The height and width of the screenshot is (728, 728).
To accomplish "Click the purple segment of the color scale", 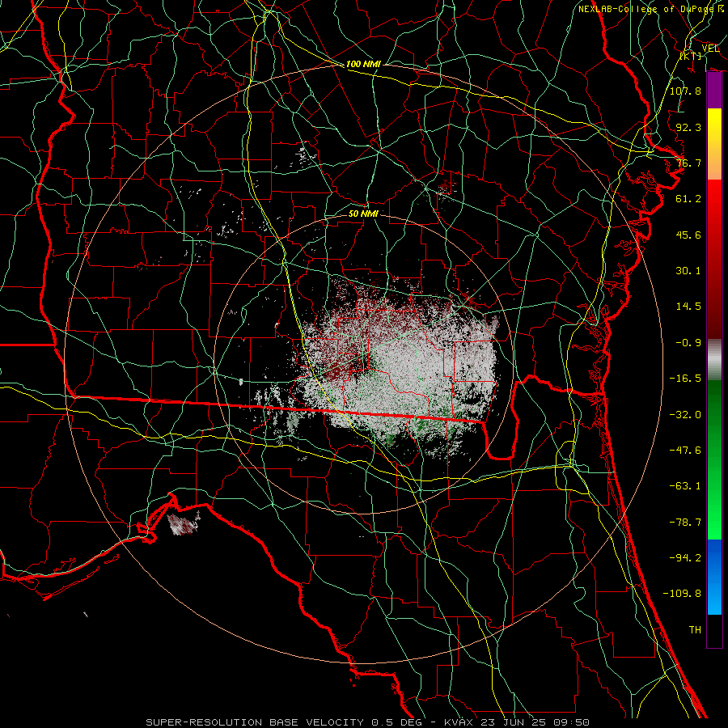I will 714,91.
